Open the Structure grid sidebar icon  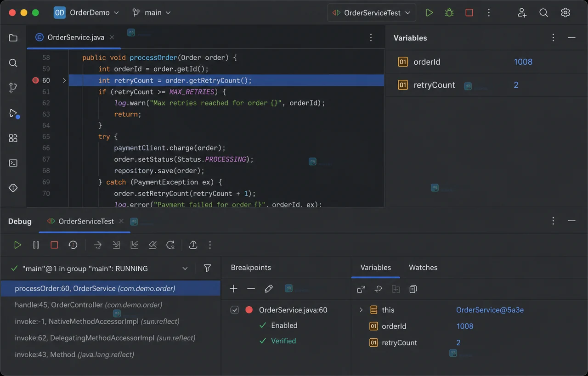click(x=13, y=138)
